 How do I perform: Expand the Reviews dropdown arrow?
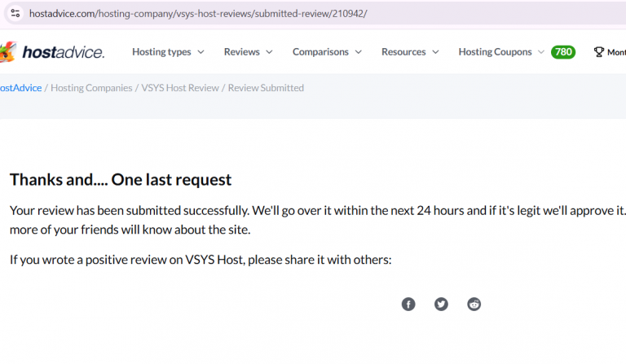[x=270, y=52]
